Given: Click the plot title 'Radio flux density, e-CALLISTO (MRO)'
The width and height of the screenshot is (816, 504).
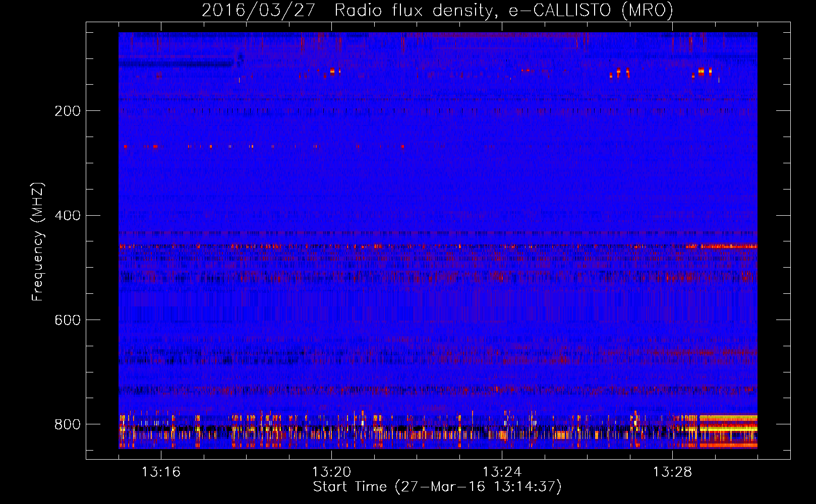Looking at the screenshot, I should 504,11.
